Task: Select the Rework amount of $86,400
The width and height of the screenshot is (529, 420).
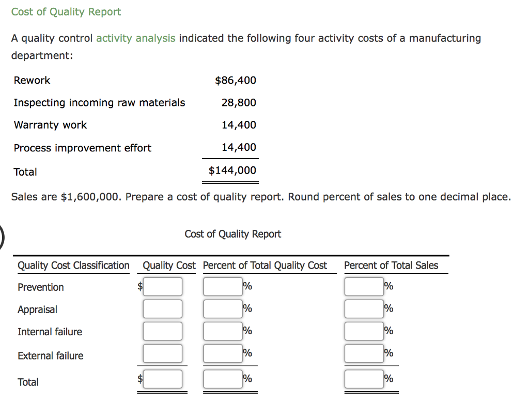Action: point(236,80)
